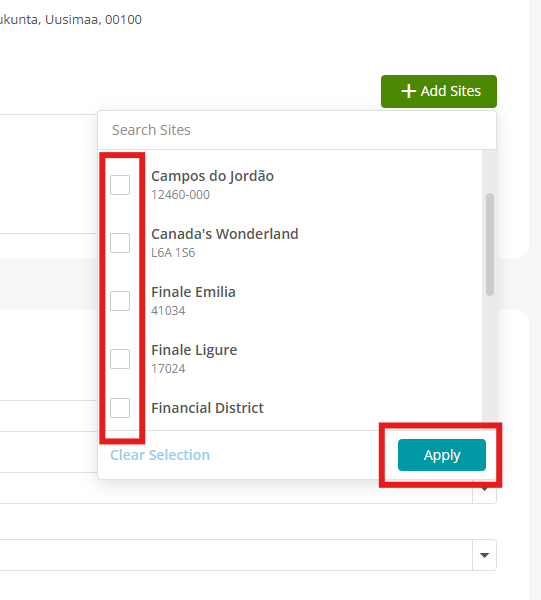Expand the bottom dropdown arrow
The width and height of the screenshot is (541, 600).
click(484, 555)
